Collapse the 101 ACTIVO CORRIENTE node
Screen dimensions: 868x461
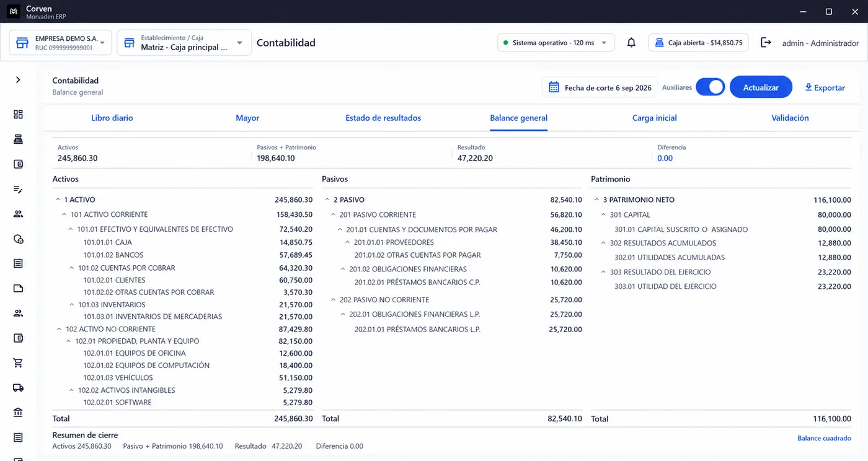tap(64, 214)
